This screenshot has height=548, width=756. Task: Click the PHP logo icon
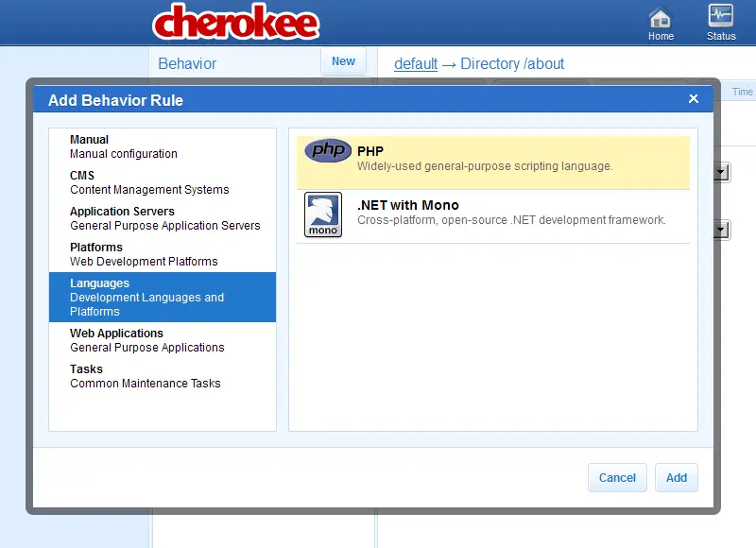328,150
